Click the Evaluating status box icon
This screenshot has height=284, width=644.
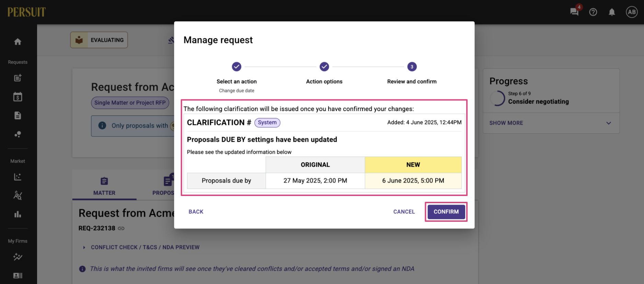pos(79,40)
